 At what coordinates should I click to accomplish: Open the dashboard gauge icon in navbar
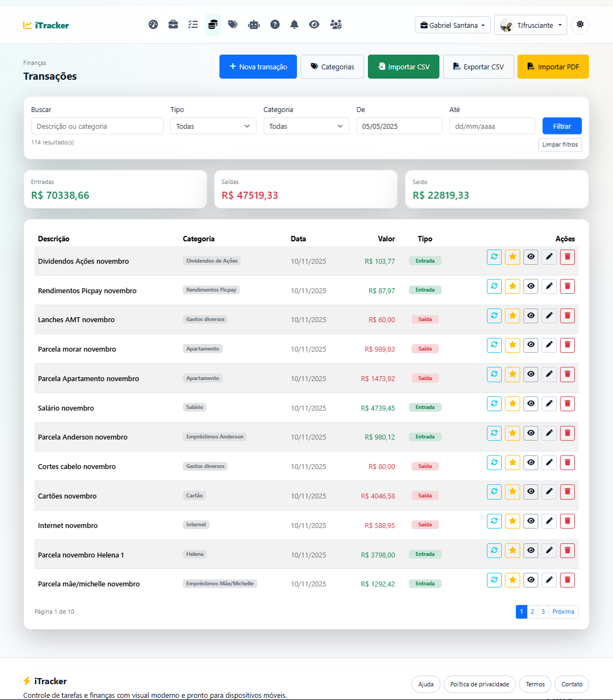(x=153, y=25)
